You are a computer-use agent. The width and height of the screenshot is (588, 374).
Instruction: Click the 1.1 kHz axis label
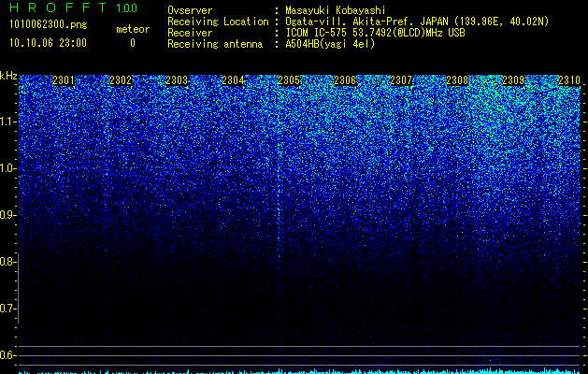point(7,122)
